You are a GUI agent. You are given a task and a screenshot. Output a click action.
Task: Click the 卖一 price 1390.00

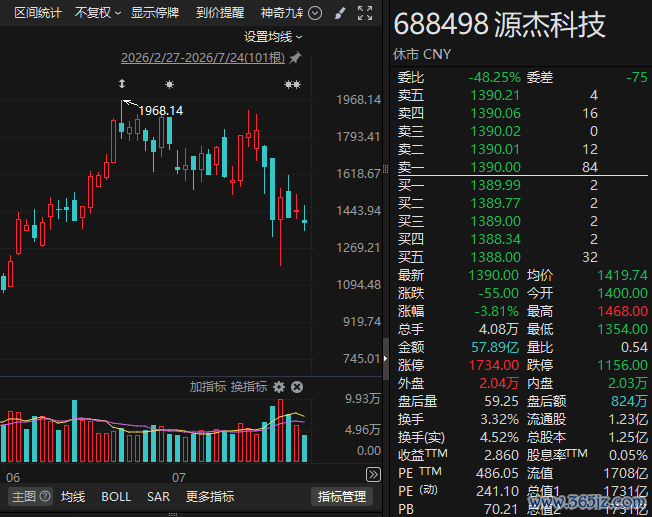coord(495,167)
